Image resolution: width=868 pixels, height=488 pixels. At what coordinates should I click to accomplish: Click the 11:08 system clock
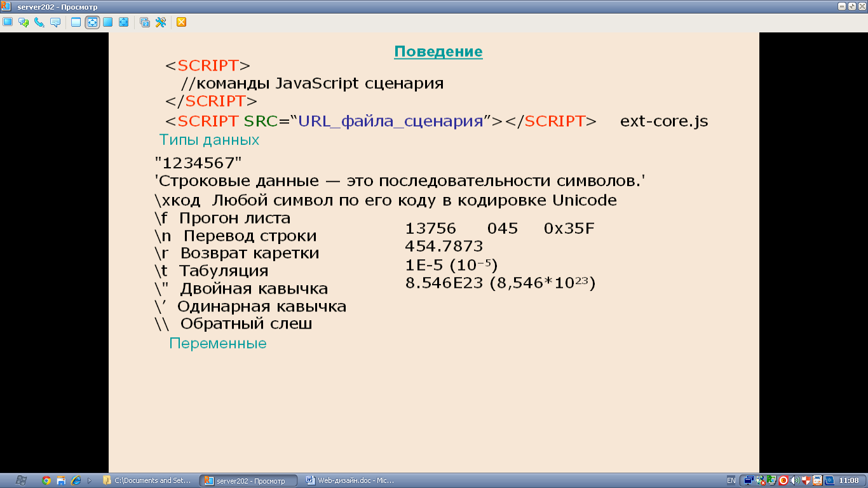point(849,480)
